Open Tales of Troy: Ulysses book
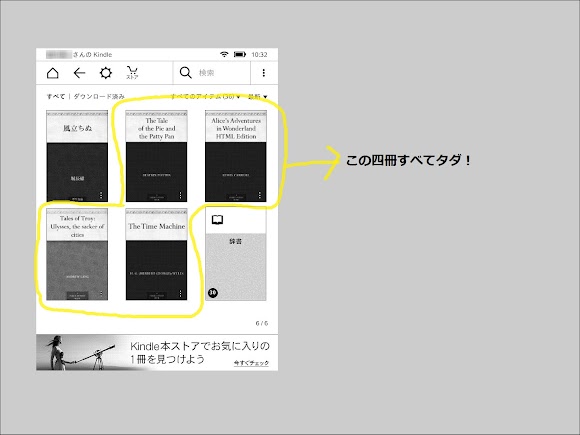Screen dimensions: 580x435 [77, 254]
